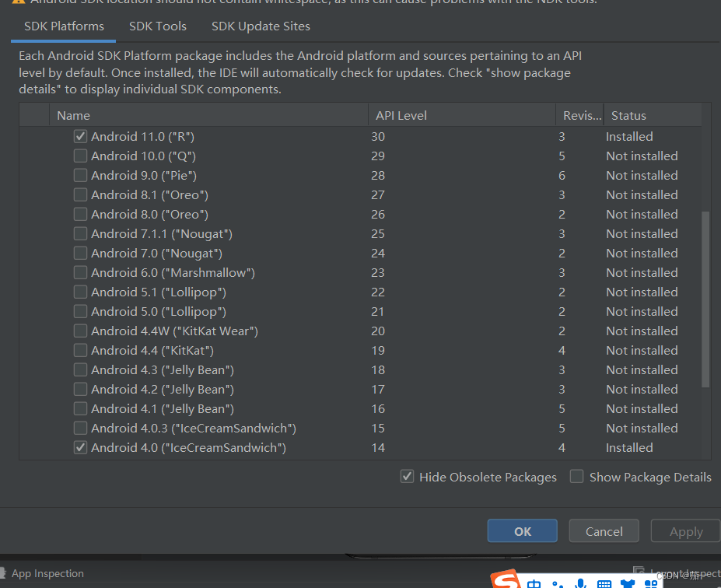Open the Sogou toolbox grid icon
This screenshot has height=588, width=721.
point(651,584)
